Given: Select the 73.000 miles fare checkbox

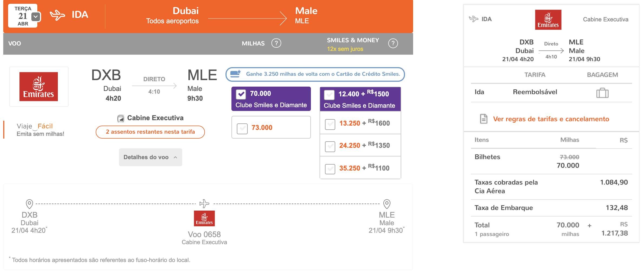Looking at the screenshot, I should 242,128.
